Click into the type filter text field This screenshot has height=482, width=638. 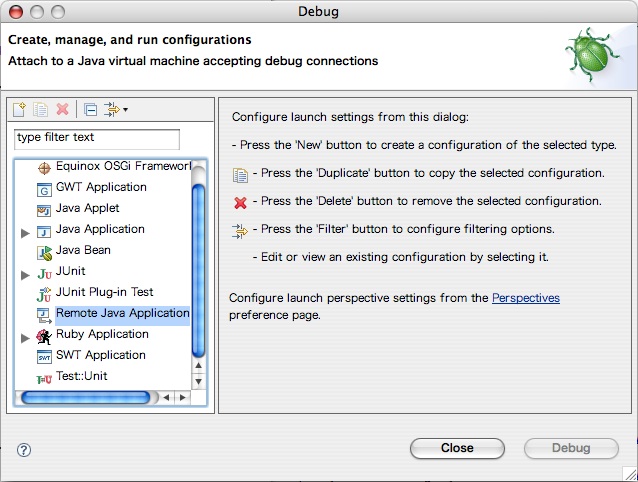pyautogui.click(x=97, y=138)
